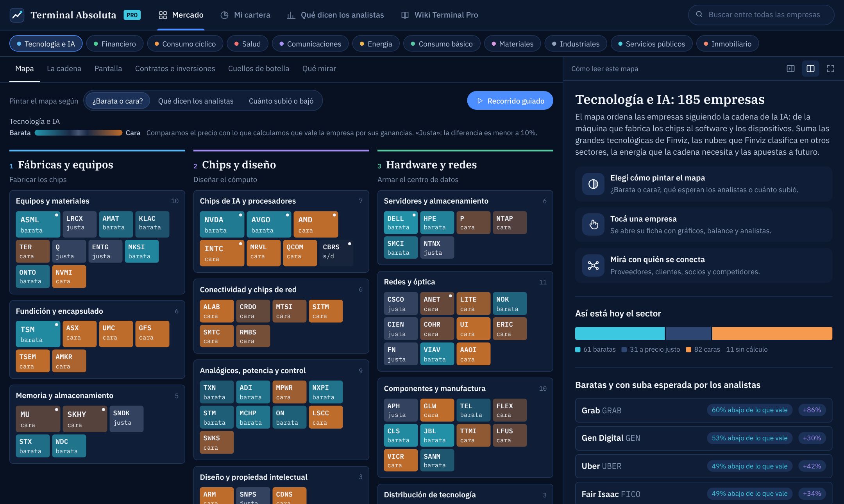This screenshot has height=504, width=844.
Task: Click the cyan 61 baratas bar segment
Action: click(620, 334)
